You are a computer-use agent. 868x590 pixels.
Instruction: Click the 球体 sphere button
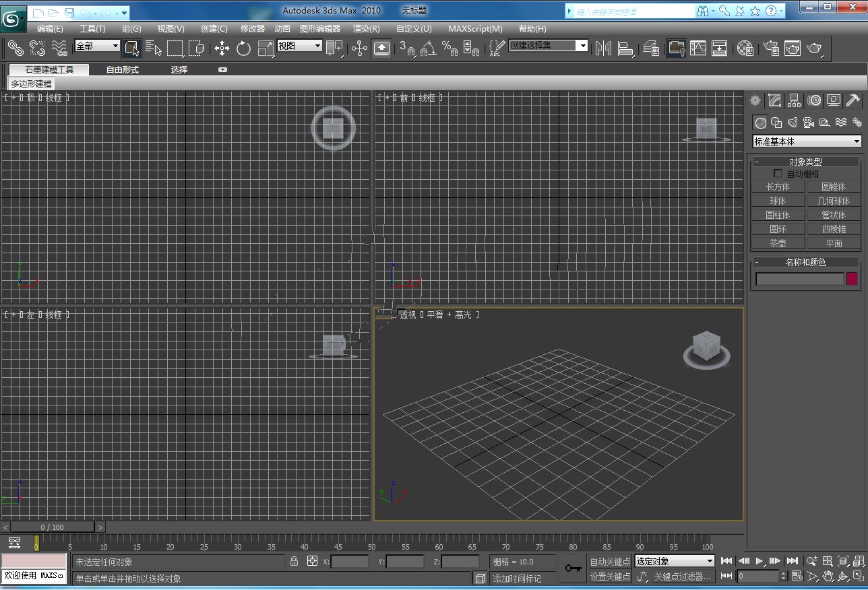[778, 201]
